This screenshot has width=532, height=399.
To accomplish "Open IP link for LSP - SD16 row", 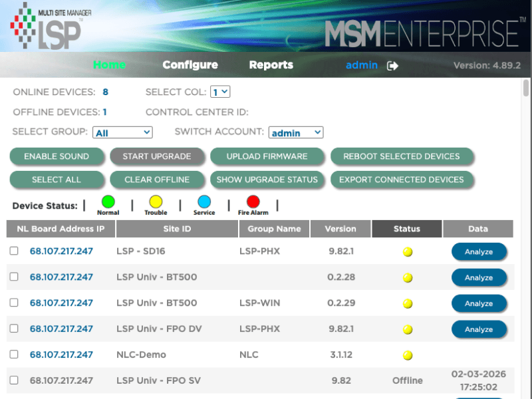I will click(61, 251).
